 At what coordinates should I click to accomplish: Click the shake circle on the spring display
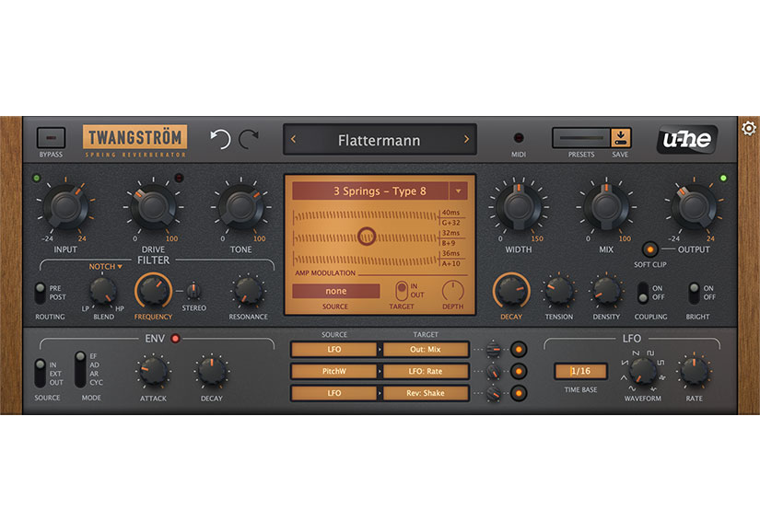coord(367,237)
